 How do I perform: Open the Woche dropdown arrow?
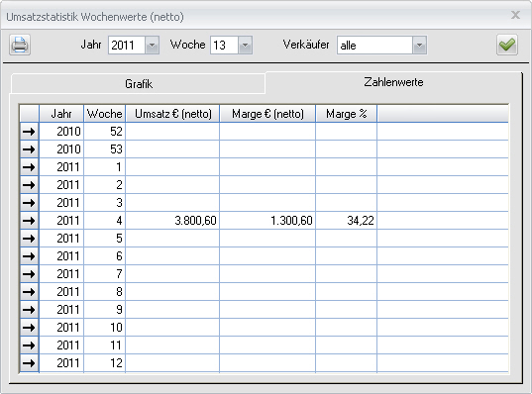point(245,46)
